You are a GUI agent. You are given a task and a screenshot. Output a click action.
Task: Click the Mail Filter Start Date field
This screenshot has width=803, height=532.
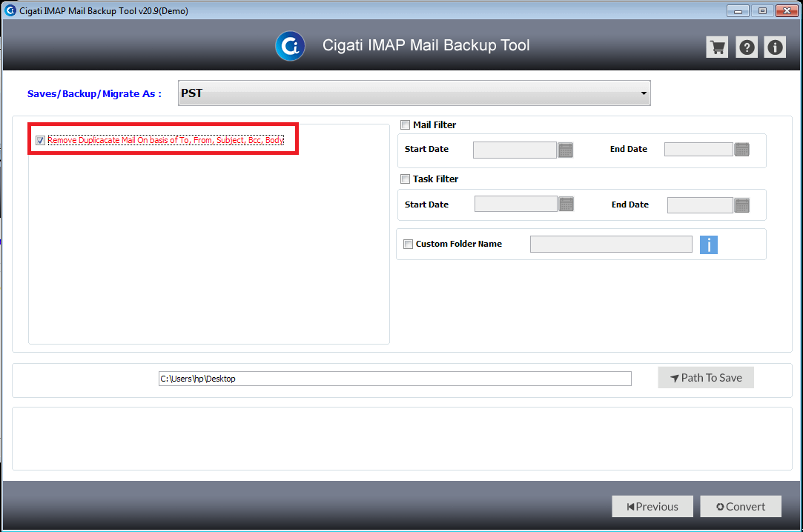[x=515, y=150]
